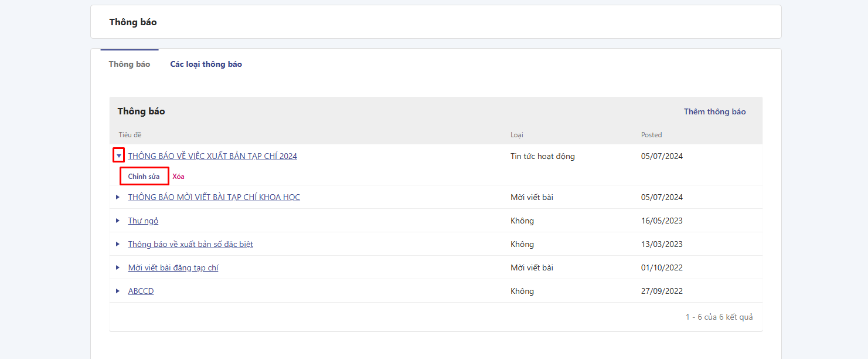This screenshot has height=359, width=868.
Task: Open THÔNG BÁO VỀ VIỆC XUẤT BẢN TẠP CHÍ 2024
Action: (212, 156)
